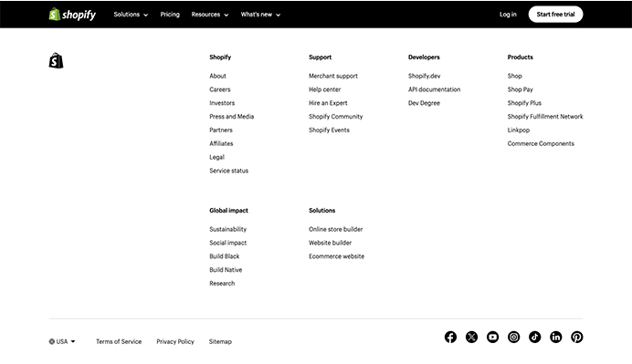Open the TikTok social icon

(x=535, y=337)
